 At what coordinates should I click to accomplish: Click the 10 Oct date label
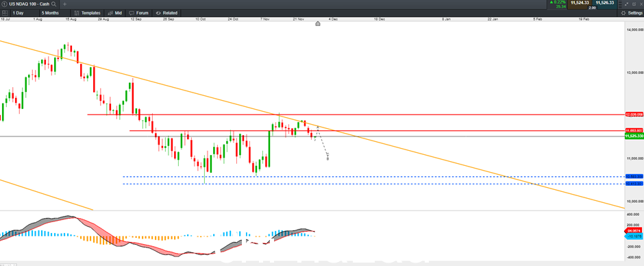(x=201, y=19)
